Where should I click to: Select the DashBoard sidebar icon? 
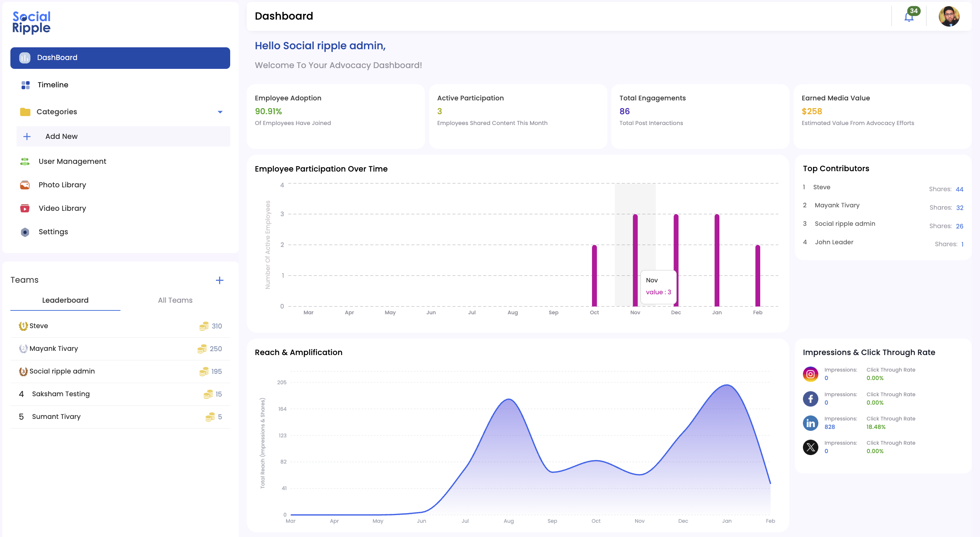25,58
